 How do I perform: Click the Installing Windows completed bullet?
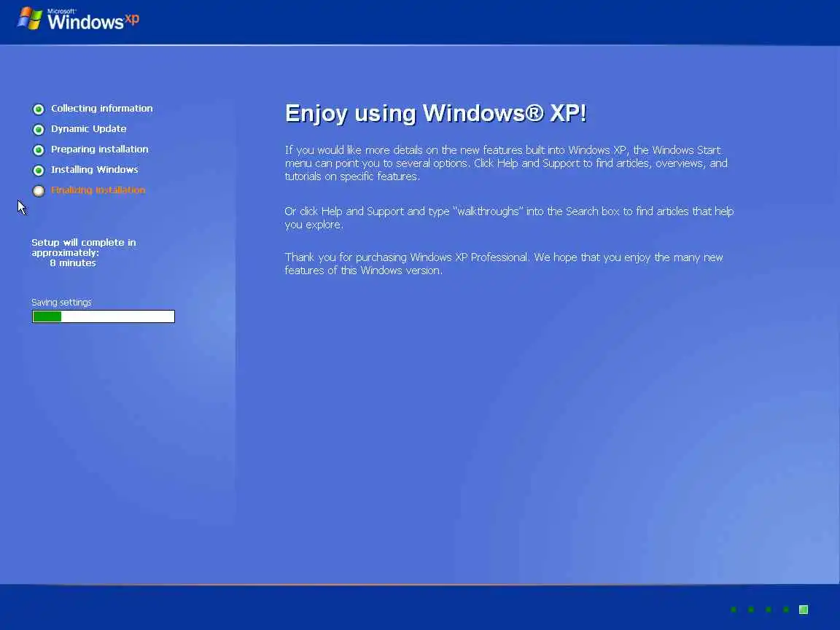coord(39,171)
